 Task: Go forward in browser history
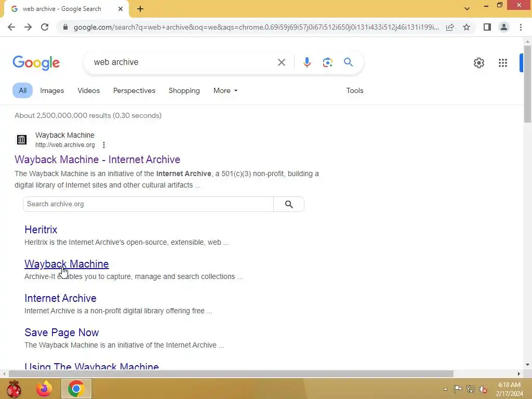[x=28, y=27]
